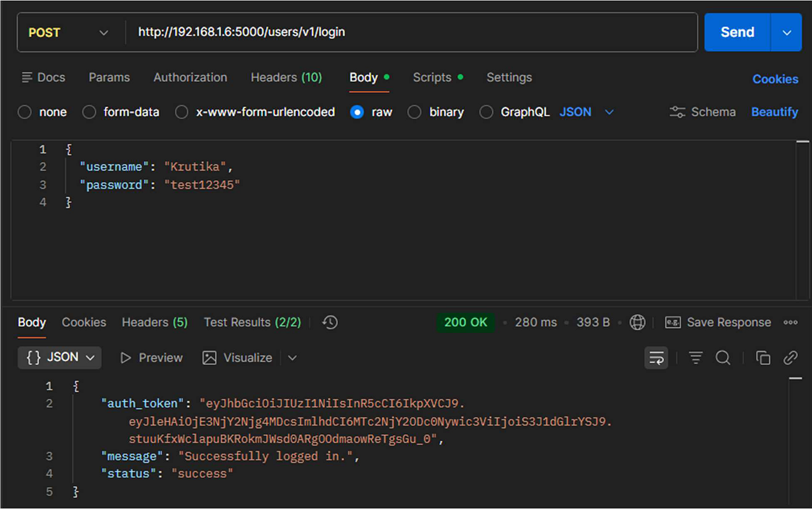Viewport: 812px width, 509px height.
Task: Open the Headers (10) request tab
Action: [x=286, y=77]
